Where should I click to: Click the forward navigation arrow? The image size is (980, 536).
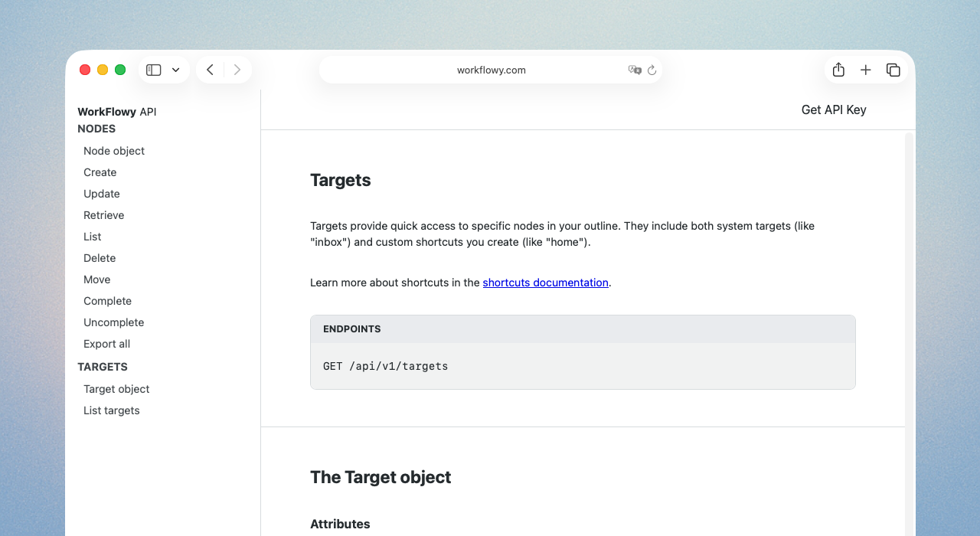click(x=237, y=69)
